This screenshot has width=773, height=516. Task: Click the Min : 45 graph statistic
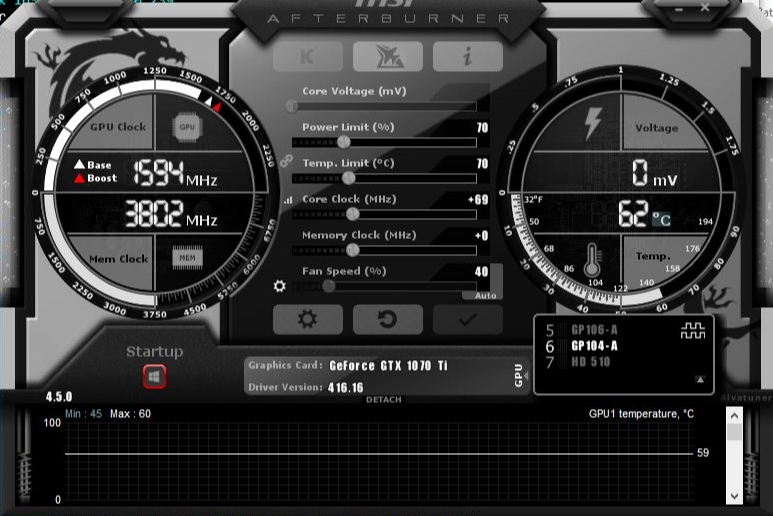pos(83,413)
